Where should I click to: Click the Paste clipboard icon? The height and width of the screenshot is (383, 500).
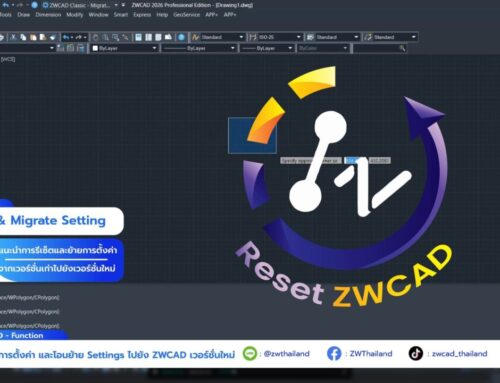point(33,37)
